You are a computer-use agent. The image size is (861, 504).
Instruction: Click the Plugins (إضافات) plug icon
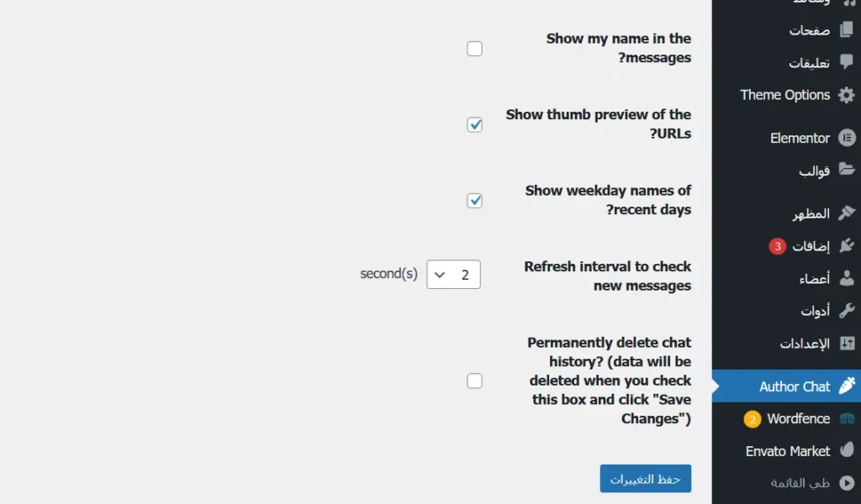847,246
